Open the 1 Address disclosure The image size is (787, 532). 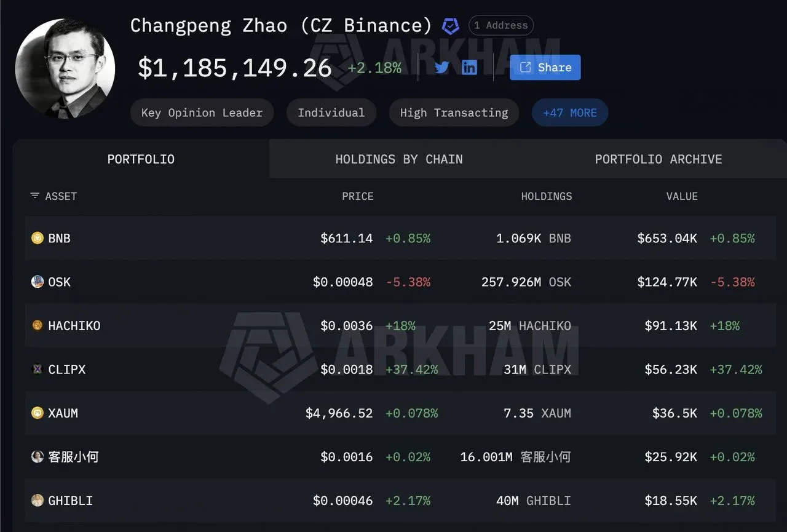pyautogui.click(x=500, y=25)
